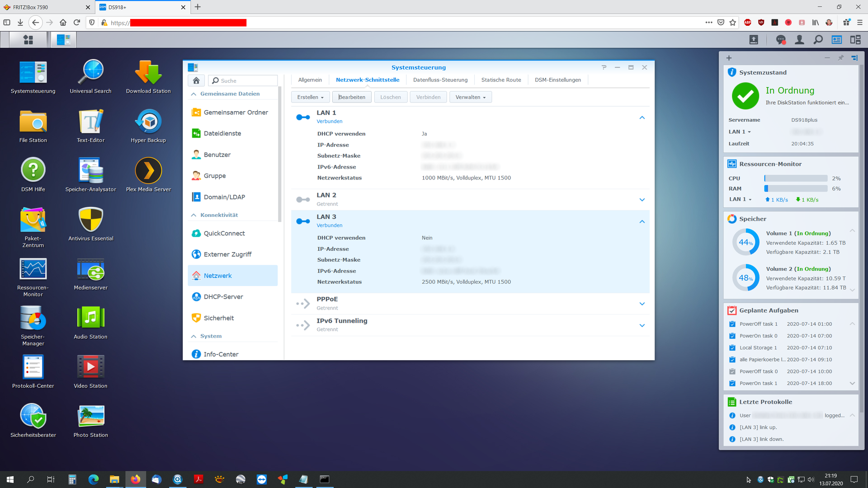This screenshot has height=488, width=868.
Task: Open the Antivirus Essential desktop icon
Action: (x=90, y=220)
